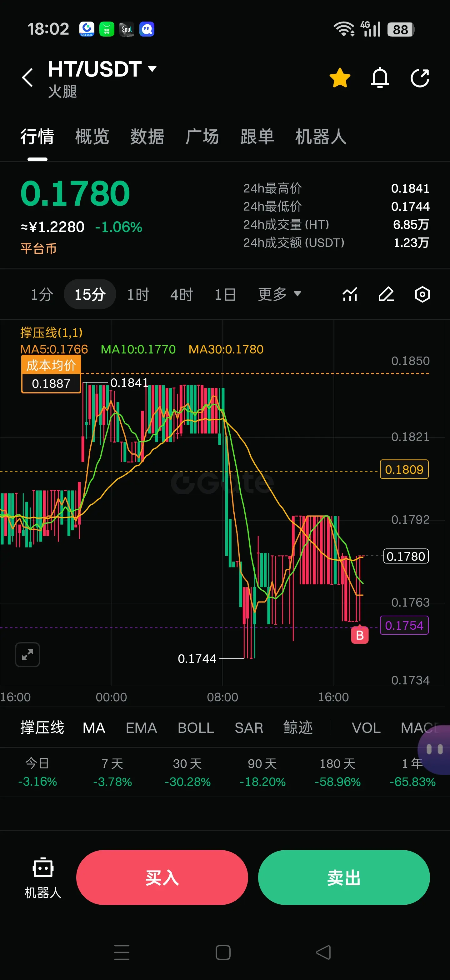Enable the SAR indicator

point(249,727)
